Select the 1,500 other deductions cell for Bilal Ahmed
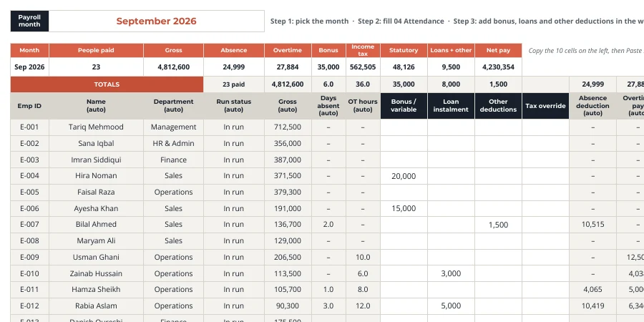 (x=498, y=225)
